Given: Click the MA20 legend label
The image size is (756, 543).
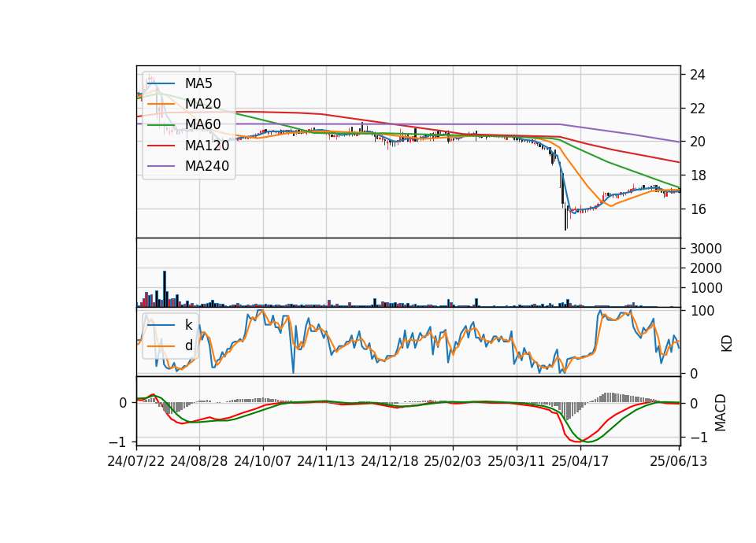Looking at the screenshot, I should click(203, 104).
